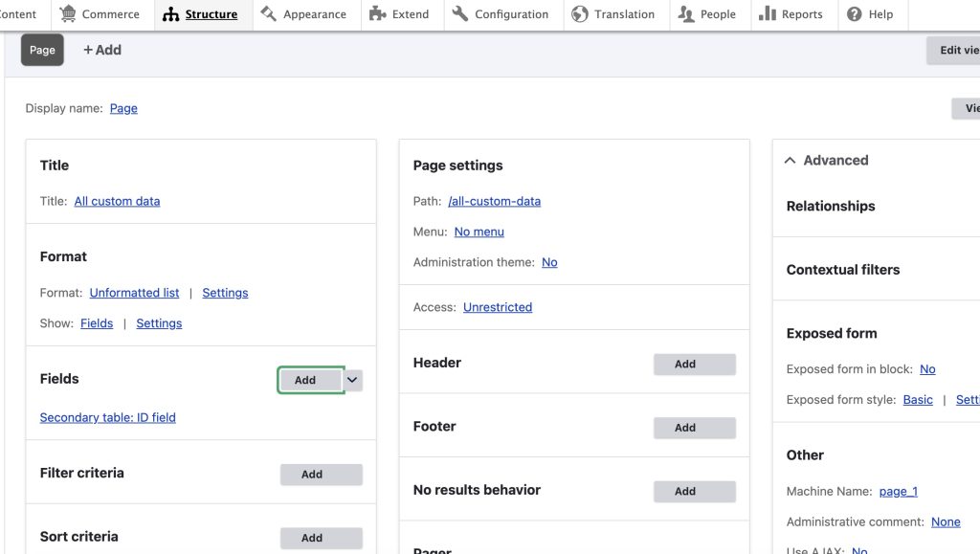
Task: Click the People users icon
Action: pyautogui.click(x=685, y=13)
